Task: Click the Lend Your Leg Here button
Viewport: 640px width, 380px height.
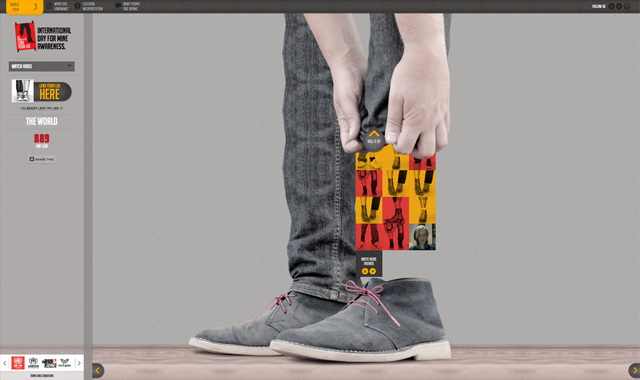Action: pos(42,91)
